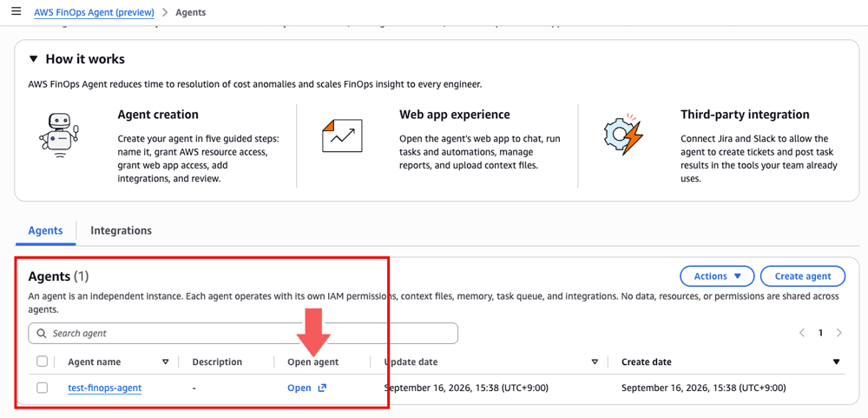Click the Web app experience chart icon

[342, 136]
